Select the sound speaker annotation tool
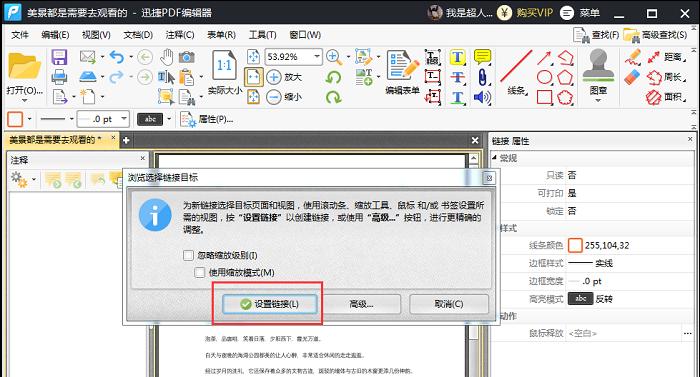Screen dimensions: 700x377 (482, 97)
